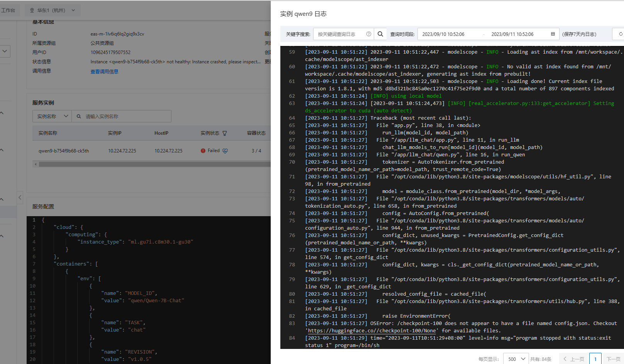Click the refresh button beside log retention note
This screenshot has width=624, height=364.
click(620, 34)
